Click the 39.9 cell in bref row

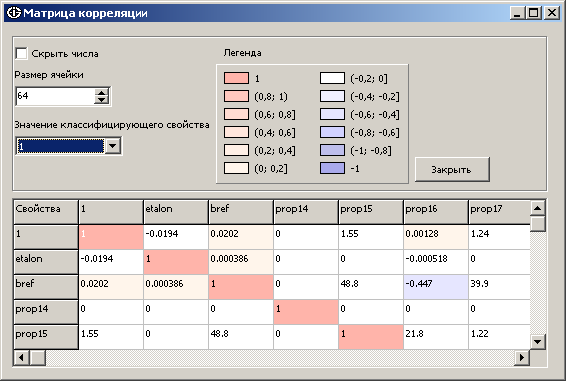pos(499,287)
